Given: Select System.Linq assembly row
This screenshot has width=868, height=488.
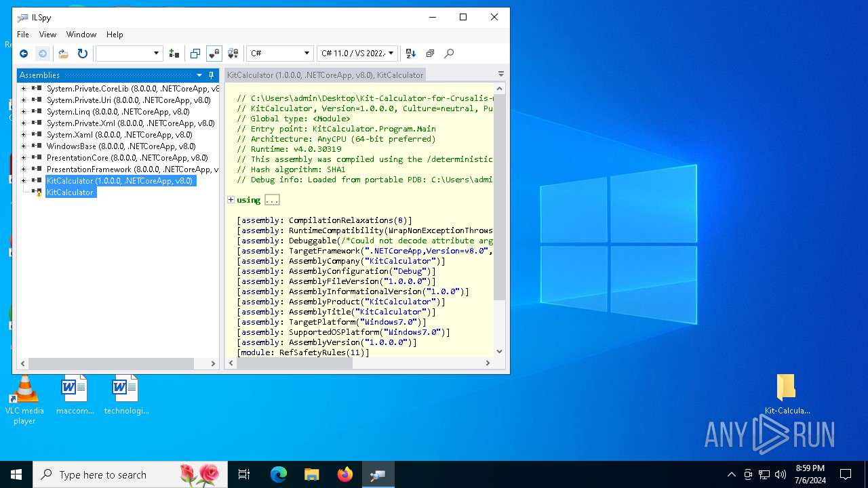Looking at the screenshot, I should tap(118, 112).
